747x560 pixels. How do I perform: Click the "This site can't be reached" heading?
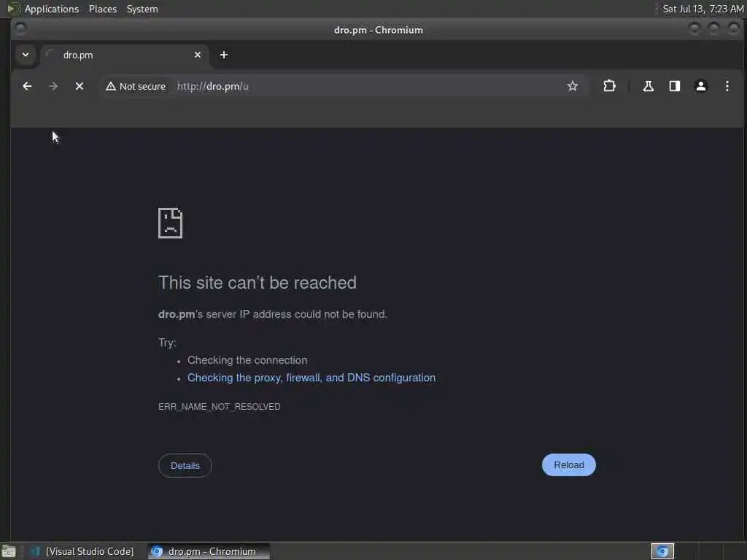(258, 282)
